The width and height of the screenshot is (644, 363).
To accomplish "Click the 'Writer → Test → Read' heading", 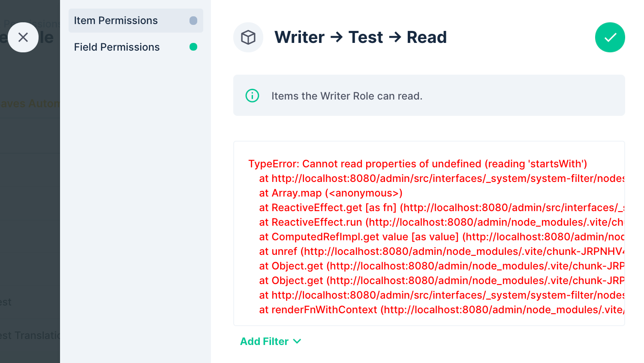I will pyautogui.click(x=361, y=37).
